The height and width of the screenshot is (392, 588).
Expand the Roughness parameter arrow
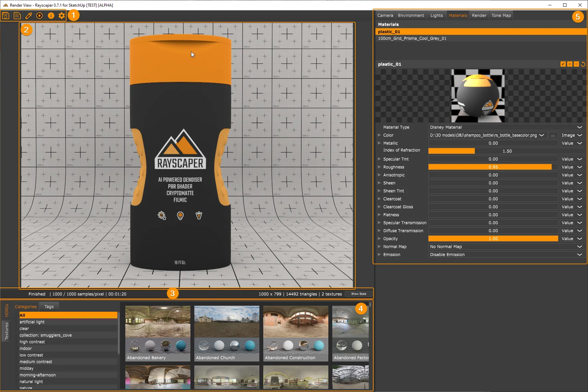point(379,167)
